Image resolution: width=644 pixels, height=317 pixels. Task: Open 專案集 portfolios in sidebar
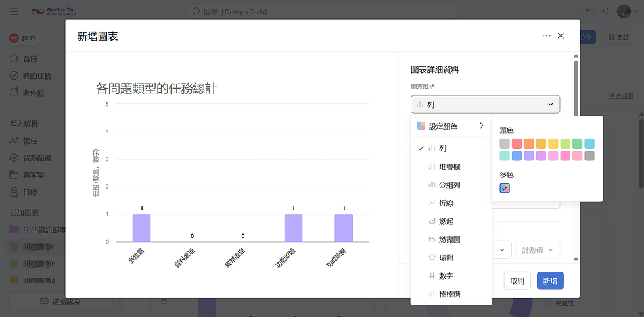coord(34,176)
